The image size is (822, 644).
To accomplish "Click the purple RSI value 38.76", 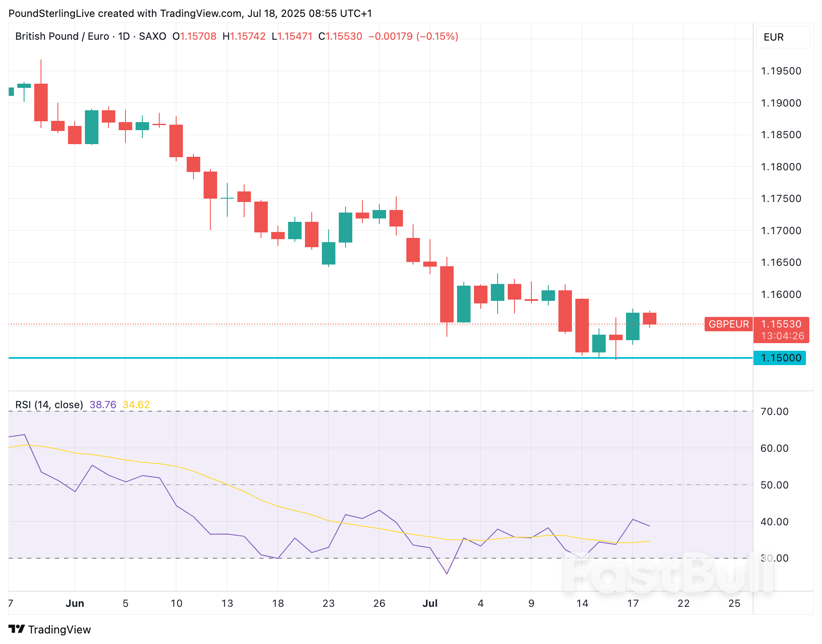I will pos(103,404).
